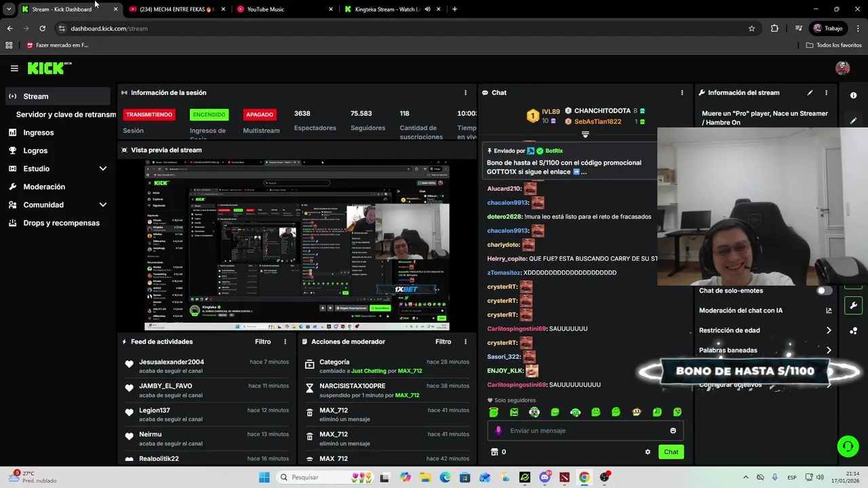The width and height of the screenshot is (868, 488).
Task: Expand the Comunidad sidebar section
Action: click(103, 205)
